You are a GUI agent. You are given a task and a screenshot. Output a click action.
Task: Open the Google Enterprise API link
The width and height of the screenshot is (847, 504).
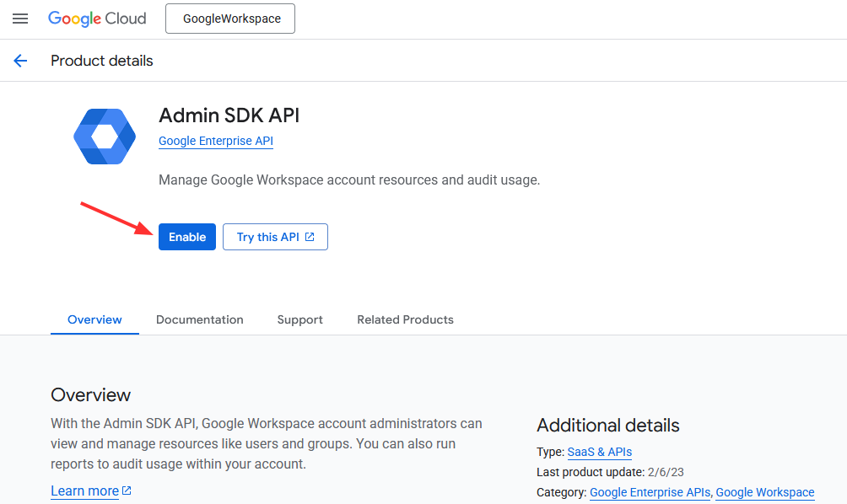coord(216,141)
